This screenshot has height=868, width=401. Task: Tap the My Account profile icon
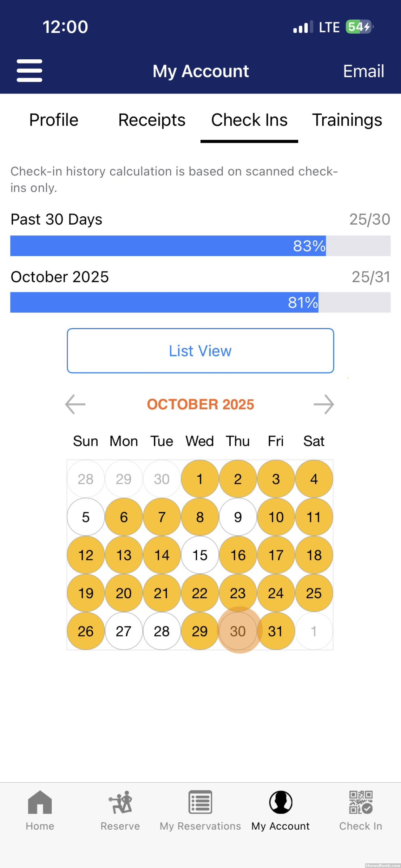tap(281, 802)
